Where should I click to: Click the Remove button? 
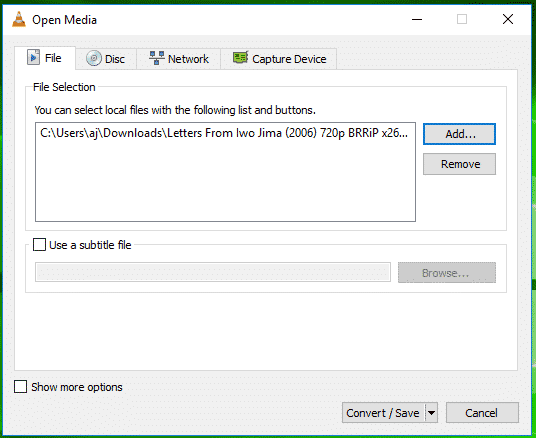pos(459,164)
